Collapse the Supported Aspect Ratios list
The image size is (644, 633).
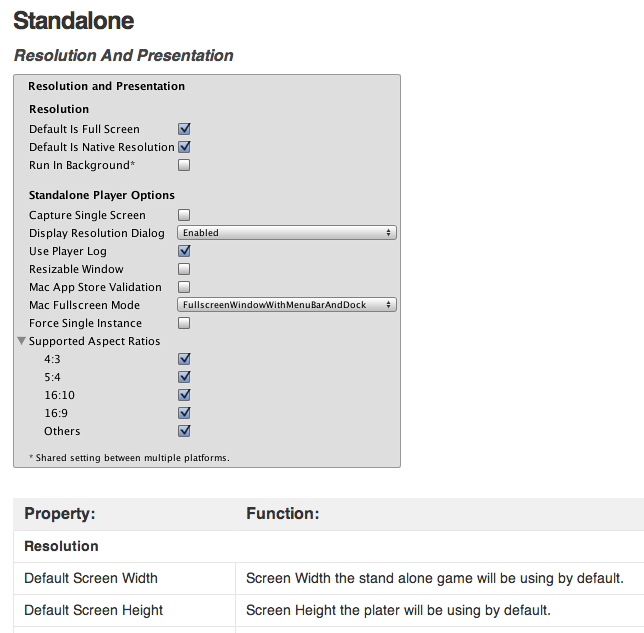22,341
